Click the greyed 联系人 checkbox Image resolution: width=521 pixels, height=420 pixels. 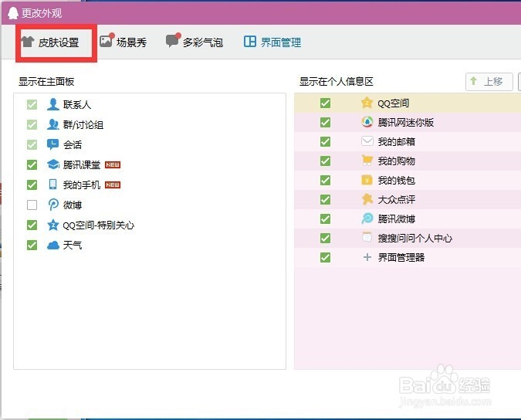(x=32, y=105)
